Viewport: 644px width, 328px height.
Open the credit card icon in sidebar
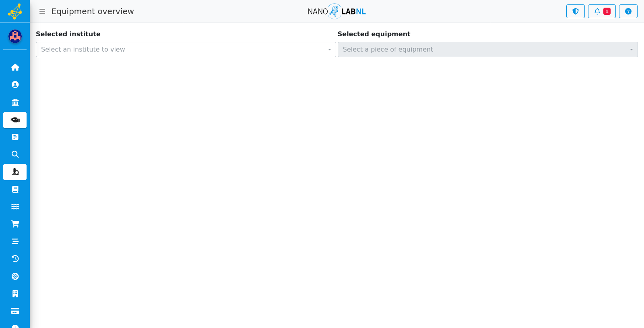coord(15,311)
